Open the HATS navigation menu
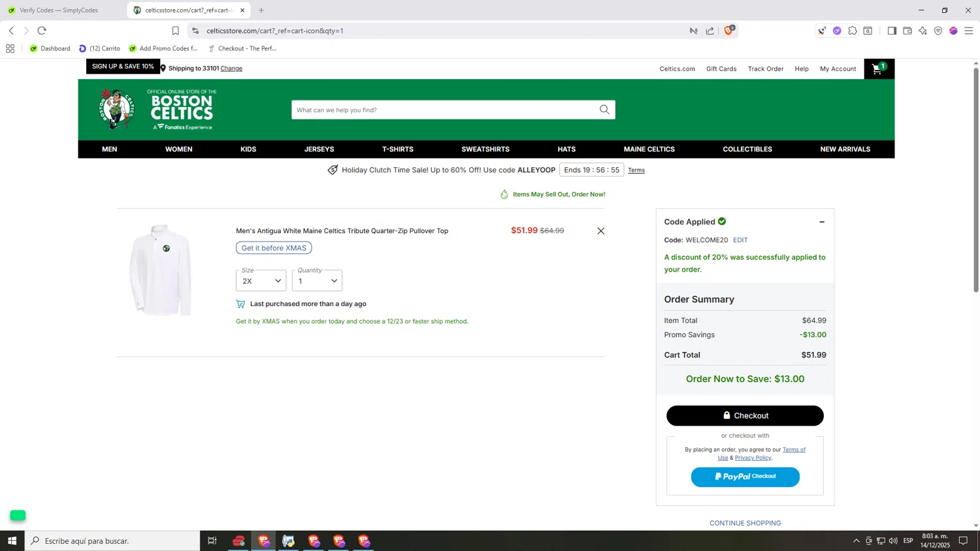 (x=566, y=150)
